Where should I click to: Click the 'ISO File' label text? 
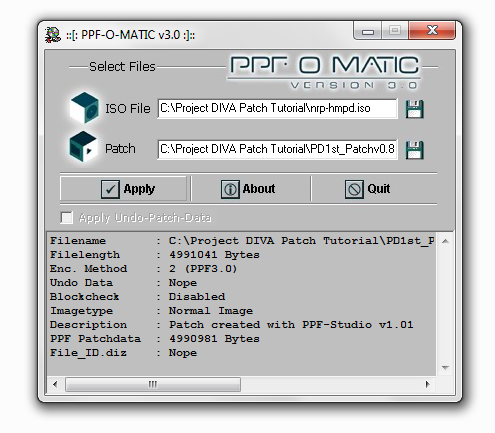tap(128, 109)
